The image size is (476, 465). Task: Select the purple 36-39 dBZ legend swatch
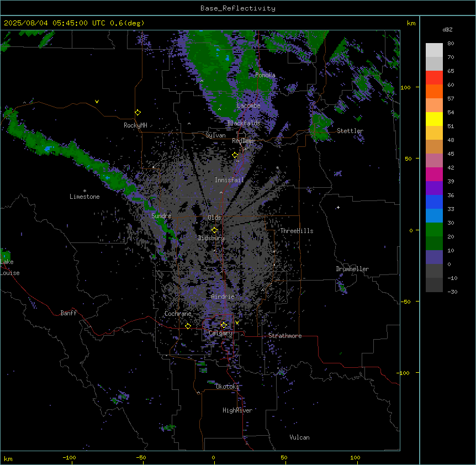434,188
